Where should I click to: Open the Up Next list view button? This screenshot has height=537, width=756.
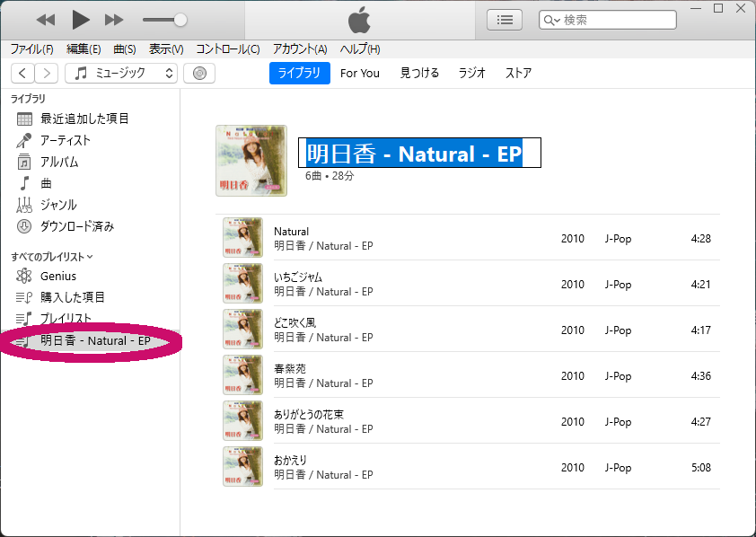coord(505,20)
